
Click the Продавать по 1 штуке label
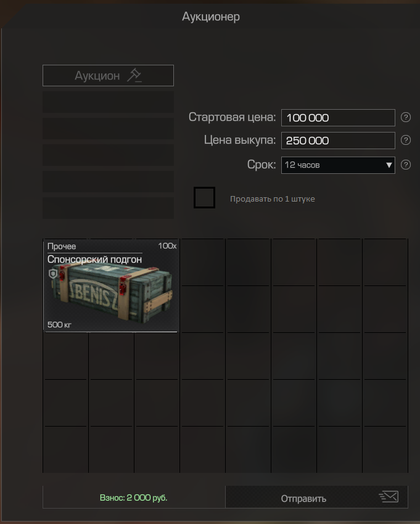click(x=272, y=199)
